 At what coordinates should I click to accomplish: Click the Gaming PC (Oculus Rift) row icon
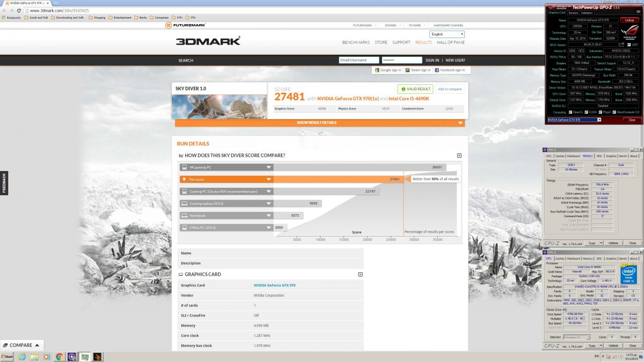(185, 191)
